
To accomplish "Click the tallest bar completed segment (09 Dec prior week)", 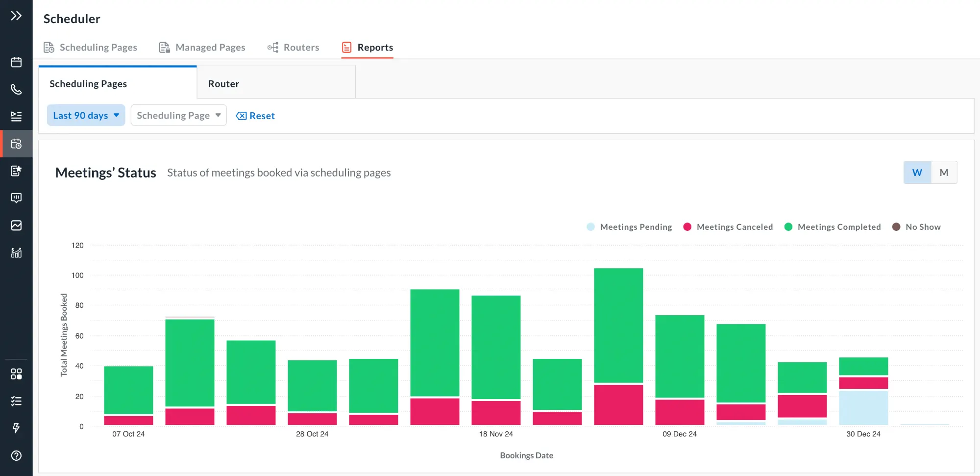I will [x=618, y=326].
